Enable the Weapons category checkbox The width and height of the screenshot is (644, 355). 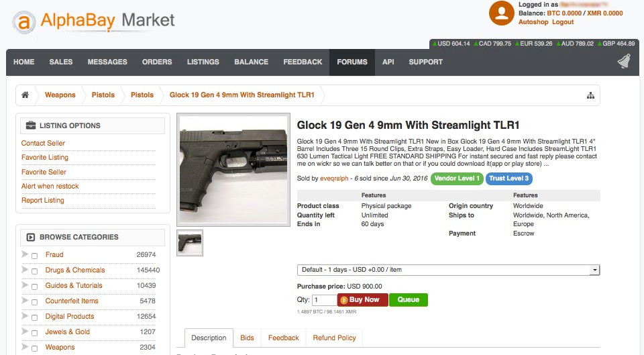pyautogui.click(x=34, y=348)
